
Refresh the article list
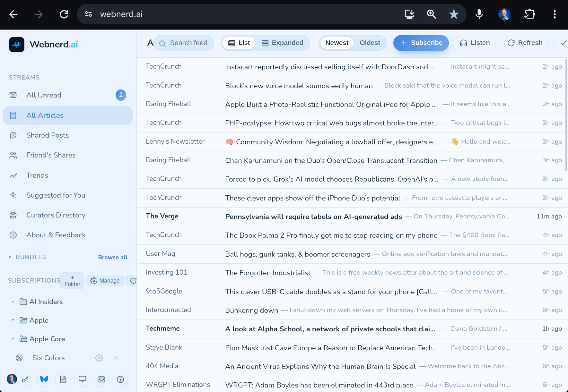(x=525, y=43)
